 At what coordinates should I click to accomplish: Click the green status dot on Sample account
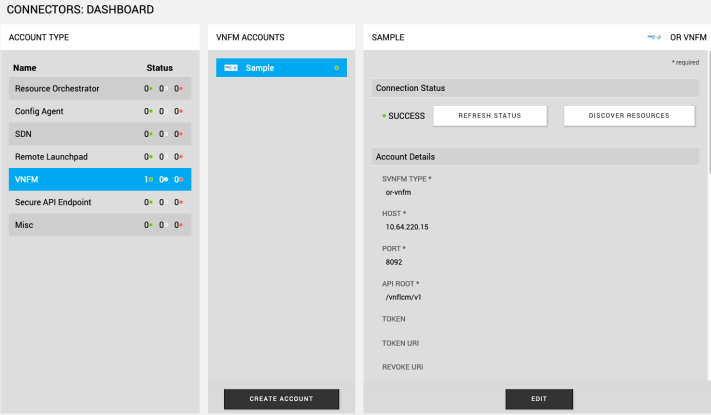coord(337,68)
